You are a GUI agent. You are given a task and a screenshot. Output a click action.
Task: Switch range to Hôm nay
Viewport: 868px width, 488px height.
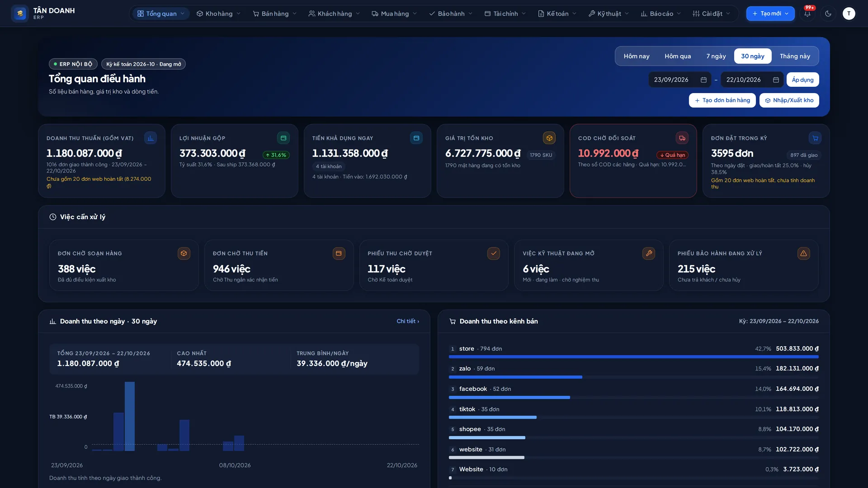637,56
